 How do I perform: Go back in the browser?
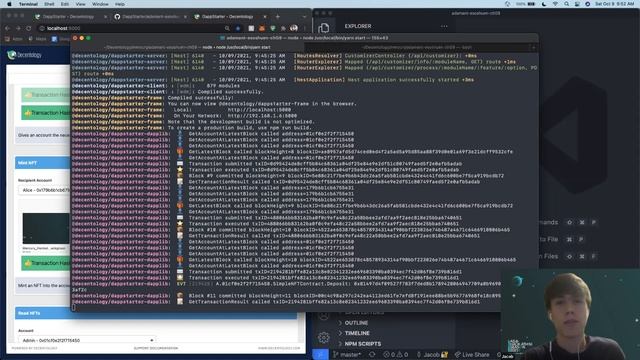point(8,28)
